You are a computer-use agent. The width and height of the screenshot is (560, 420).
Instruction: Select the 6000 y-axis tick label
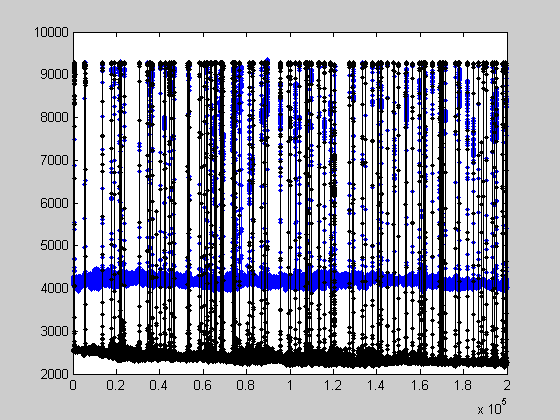(54, 203)
